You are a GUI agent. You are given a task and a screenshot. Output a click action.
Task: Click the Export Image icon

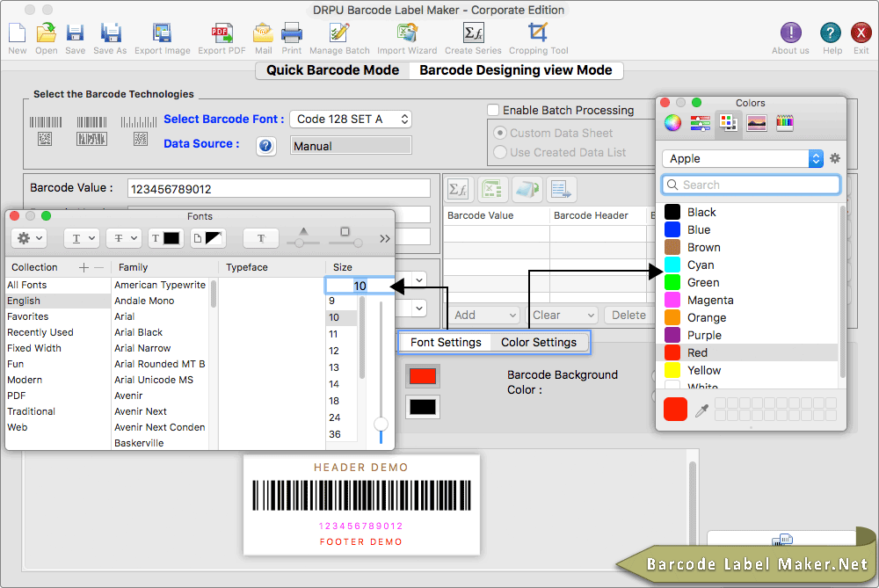coord(162,33)
